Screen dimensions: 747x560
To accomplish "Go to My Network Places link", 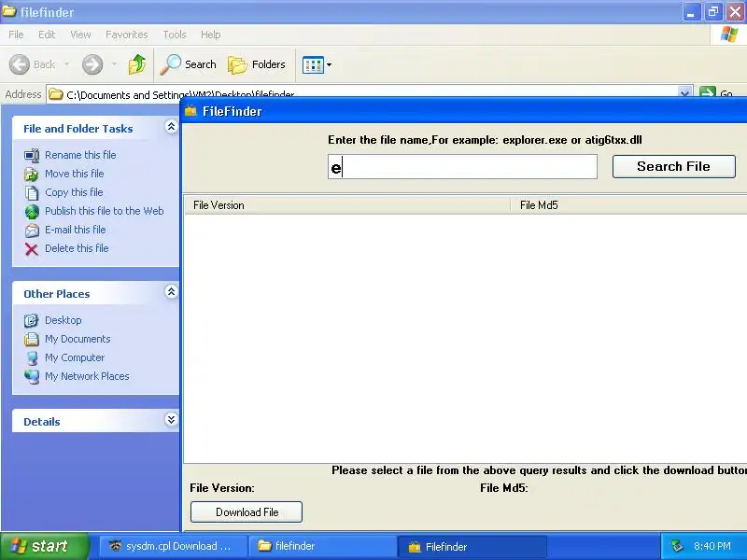I will (x=87, y=376).
